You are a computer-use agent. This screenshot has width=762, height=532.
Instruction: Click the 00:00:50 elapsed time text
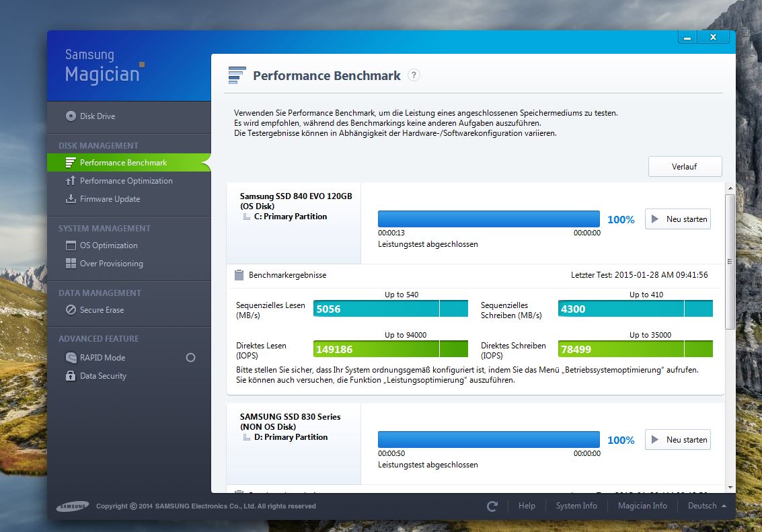(x=391, y=453)
